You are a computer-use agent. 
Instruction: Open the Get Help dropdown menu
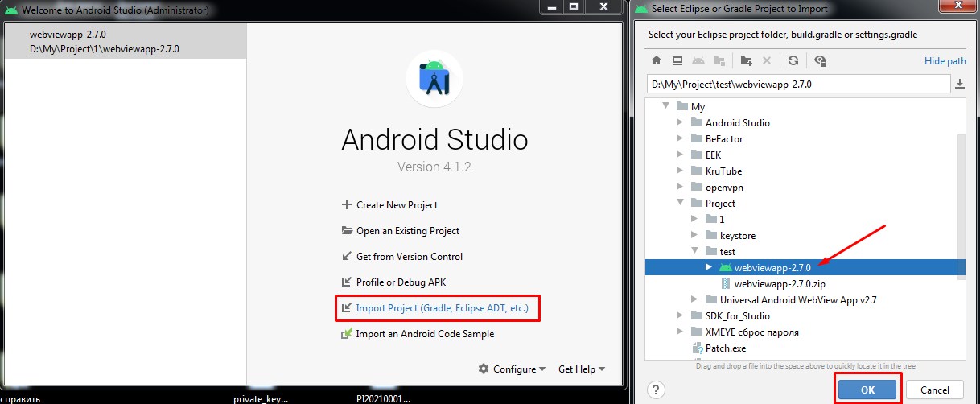click(582, 369)
